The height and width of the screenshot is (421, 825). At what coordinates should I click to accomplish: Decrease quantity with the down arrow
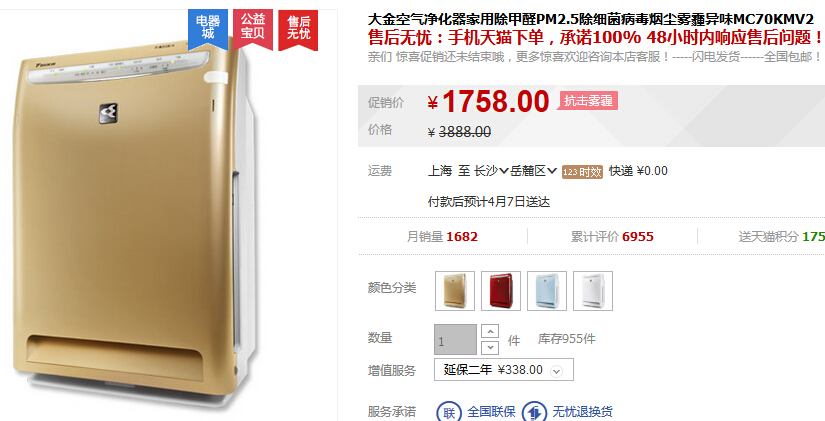(x=490, y=347)
